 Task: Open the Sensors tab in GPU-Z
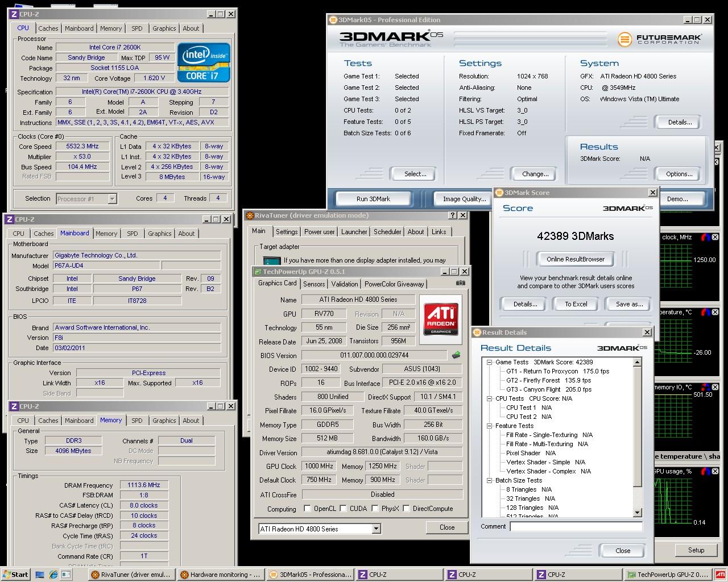coord(314,284)
